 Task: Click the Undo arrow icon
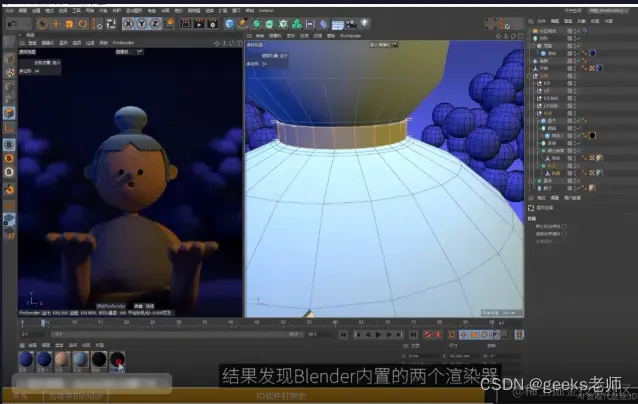pos(13,24)
